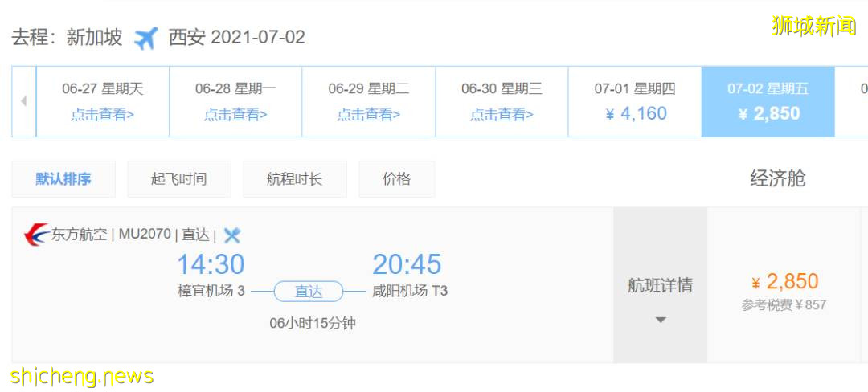
Task: Click 咸阳机场 T3 arrival airport text
Action: pyautogui.click(x=410, y=292)
